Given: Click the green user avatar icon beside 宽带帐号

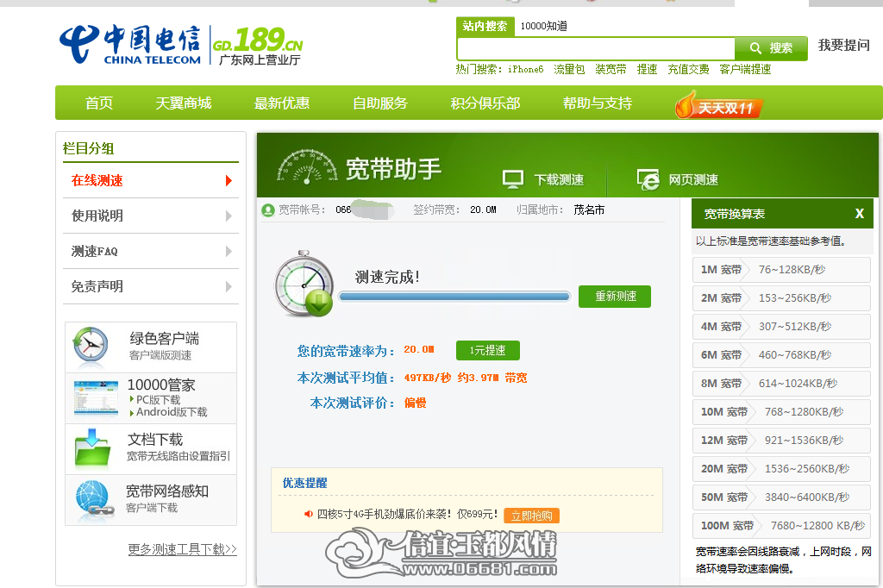Looking at the screenshot, I should [x=268, y=210].
